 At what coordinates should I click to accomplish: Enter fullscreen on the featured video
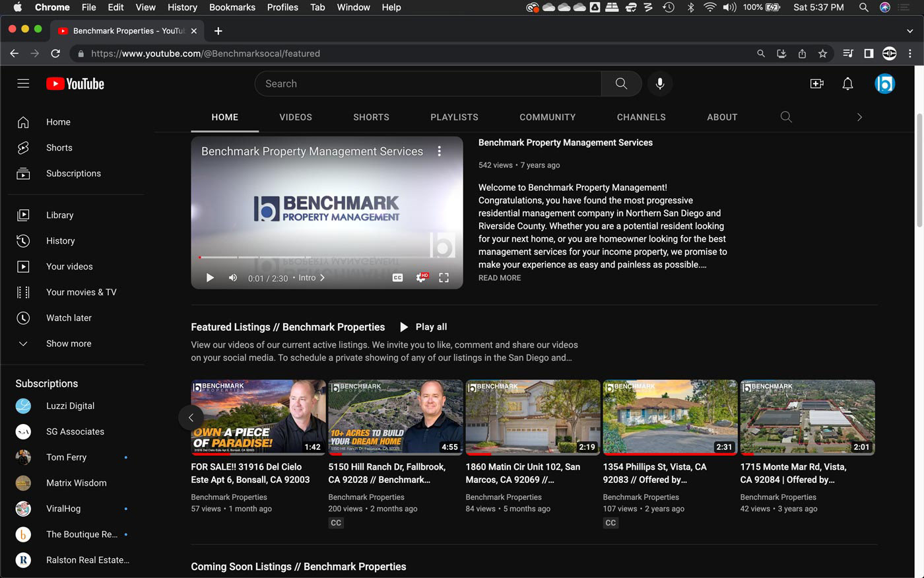(x=444, y=278)
